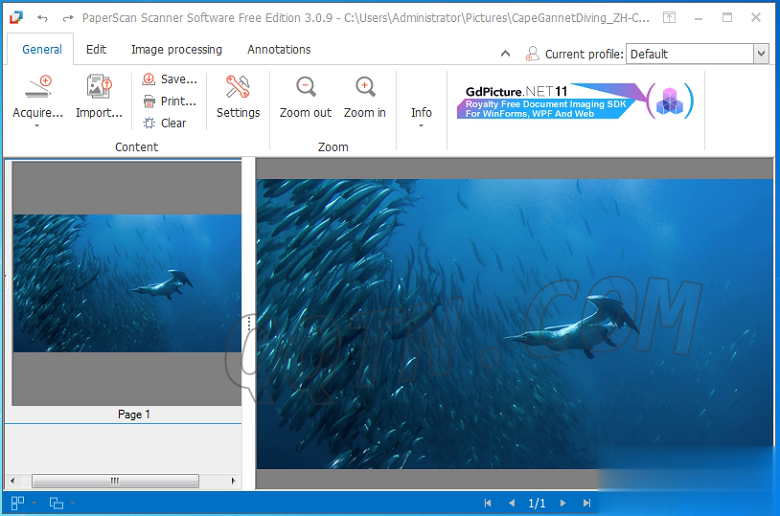Clear the document using the Clear button
The height and width of the screenshot is (516, 780).
[x=164, y=123]
